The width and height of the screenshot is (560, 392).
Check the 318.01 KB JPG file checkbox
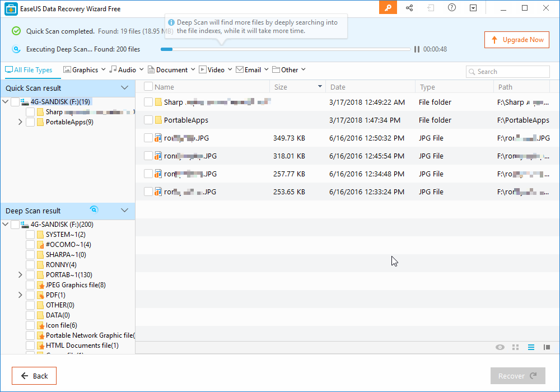point(148,156)
